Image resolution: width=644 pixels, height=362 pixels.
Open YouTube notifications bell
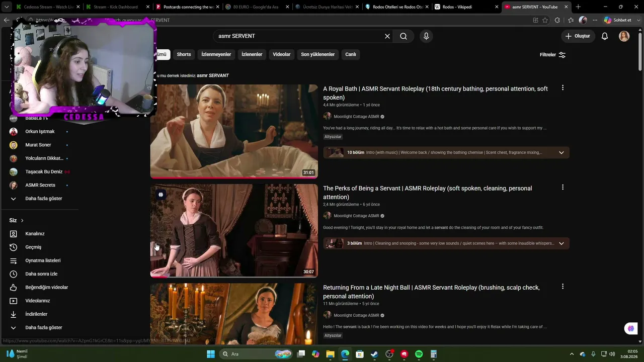[605, 36]
